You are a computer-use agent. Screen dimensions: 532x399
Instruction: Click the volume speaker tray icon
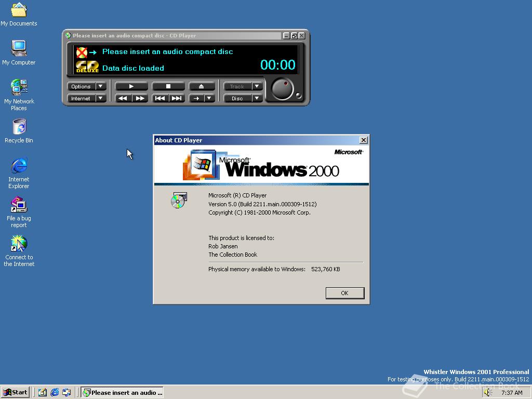coord(488,393)
